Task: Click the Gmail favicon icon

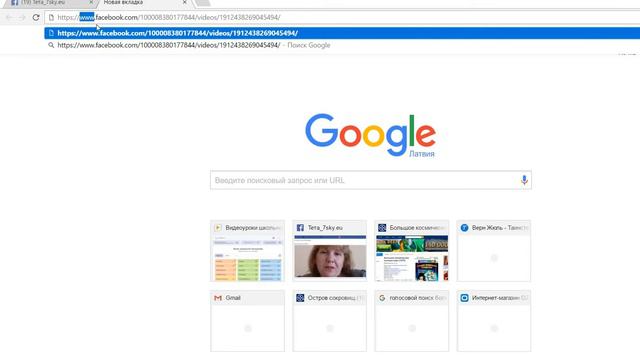Action: pyautogui.click(x=218, y=298)
